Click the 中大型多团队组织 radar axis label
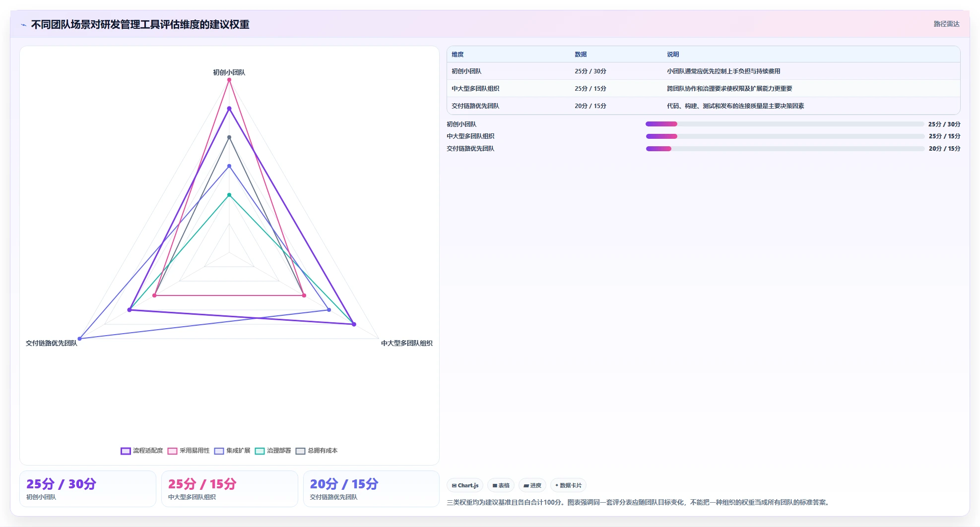980x527 pixels. point(407,343)
